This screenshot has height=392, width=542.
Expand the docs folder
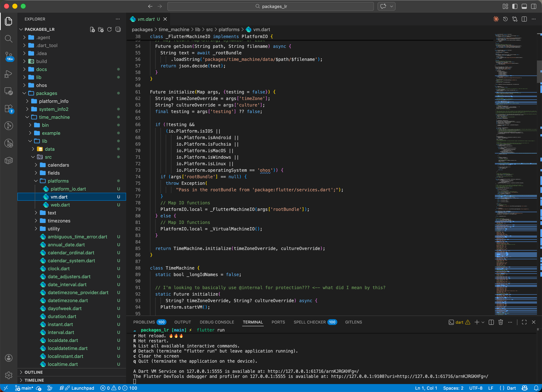[41, 69]
